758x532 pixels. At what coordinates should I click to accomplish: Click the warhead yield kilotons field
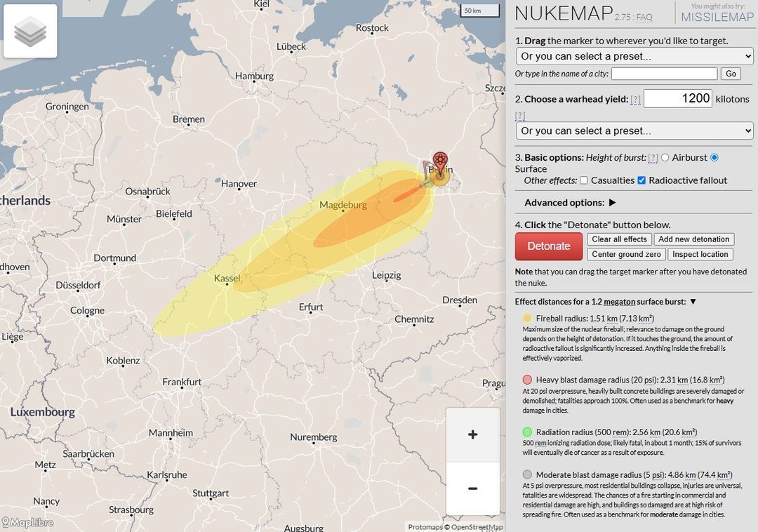point(678,98)
